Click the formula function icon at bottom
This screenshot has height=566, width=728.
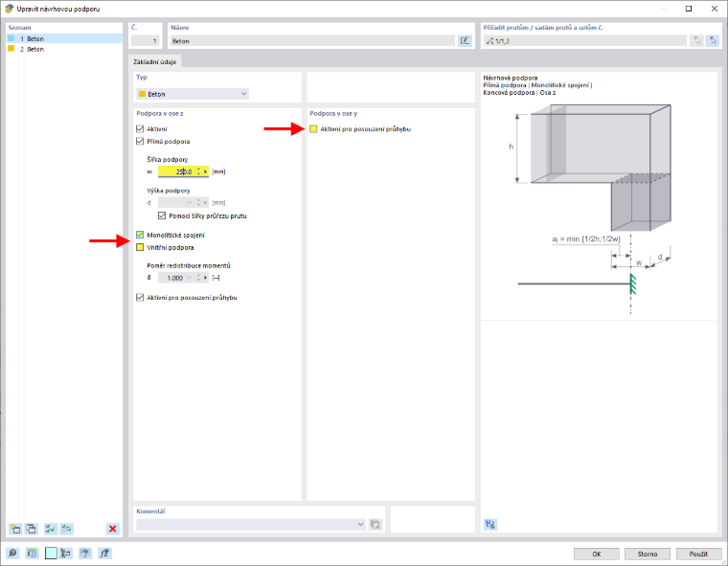104,553
